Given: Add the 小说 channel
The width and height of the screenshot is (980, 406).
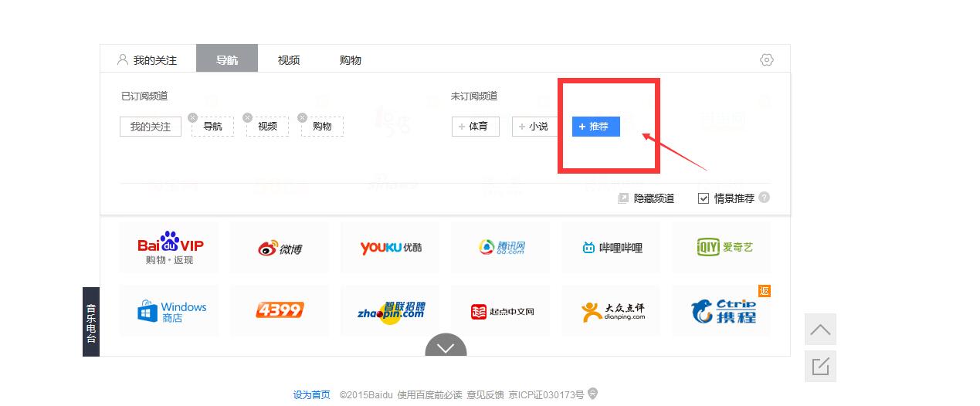Looking at the screenshot, I should point(536,127).
